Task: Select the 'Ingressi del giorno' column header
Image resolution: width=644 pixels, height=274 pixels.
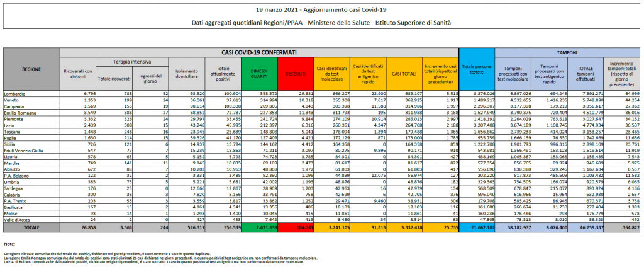Action: [x=150, y=78]
